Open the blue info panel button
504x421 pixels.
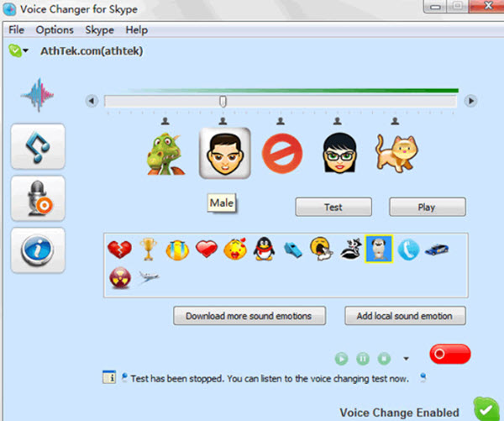38,250
